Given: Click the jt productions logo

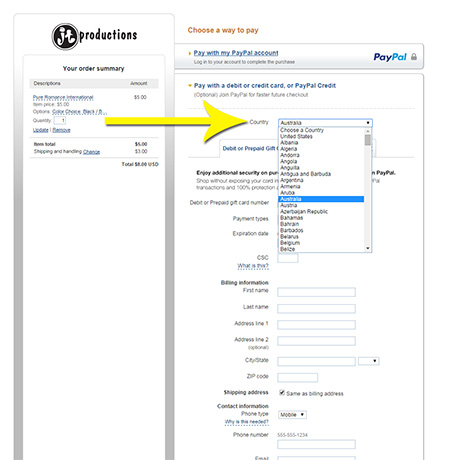Looking at the screenshot, I should click(95, 36).
